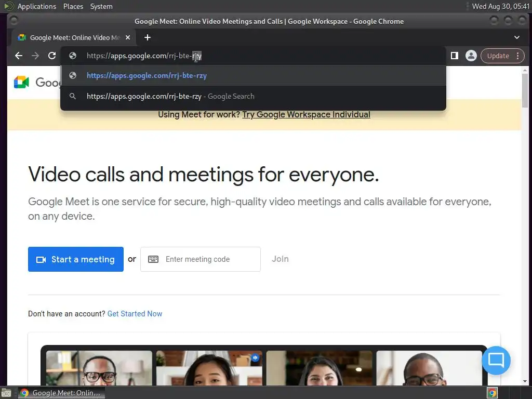Screen dimensions: 532x399
Task: Select the Google Meet browser tab
Action: (x=74, y=37)
